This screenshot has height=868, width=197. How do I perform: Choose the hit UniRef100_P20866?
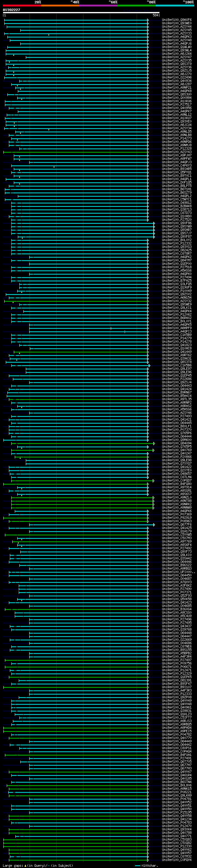tap(177, 457)
